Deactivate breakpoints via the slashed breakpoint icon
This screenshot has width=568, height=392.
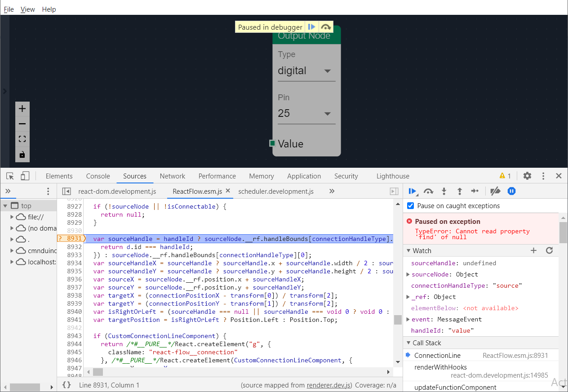tap(495, 191)
